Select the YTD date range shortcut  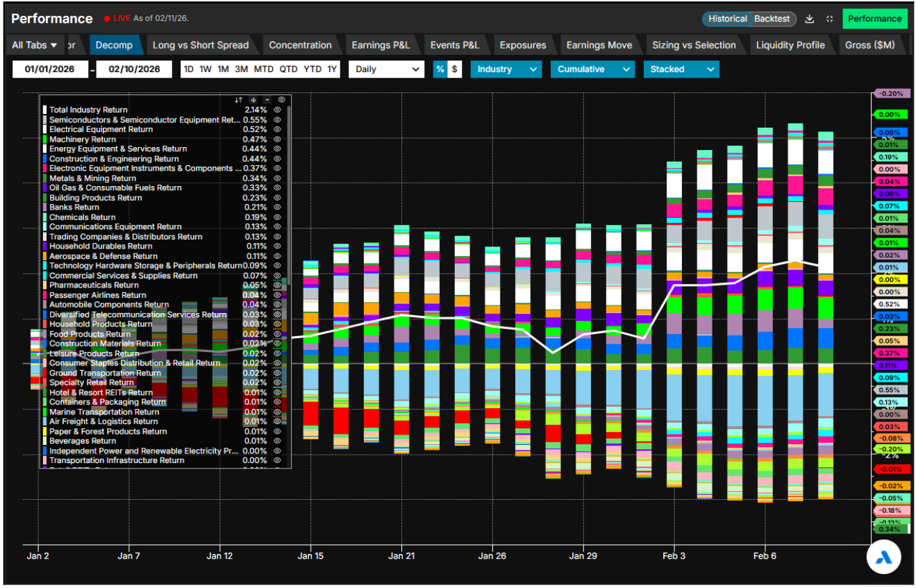(x=313, y=69)
